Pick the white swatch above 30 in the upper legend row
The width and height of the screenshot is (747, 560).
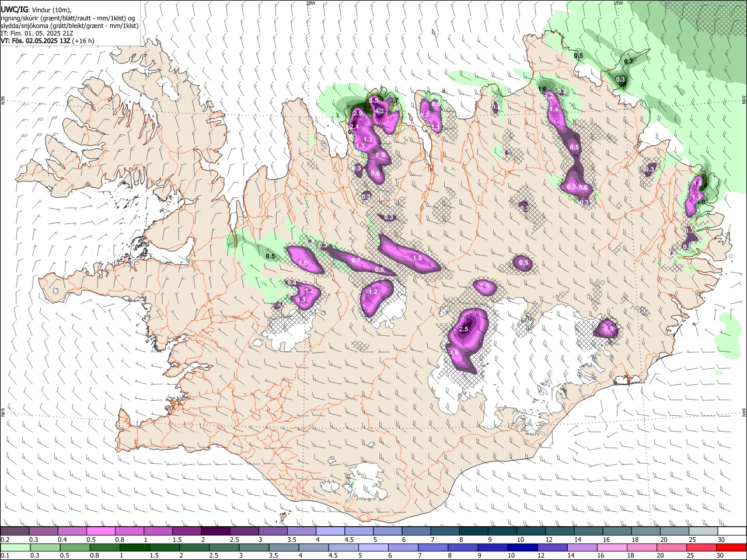click(x=731, y=531)
